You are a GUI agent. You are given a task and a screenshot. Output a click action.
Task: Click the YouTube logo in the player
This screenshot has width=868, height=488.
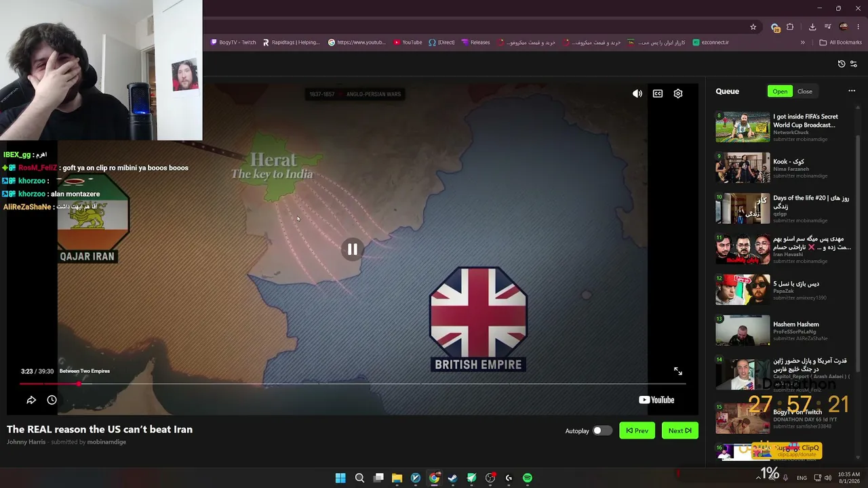(x=656, y=400)
